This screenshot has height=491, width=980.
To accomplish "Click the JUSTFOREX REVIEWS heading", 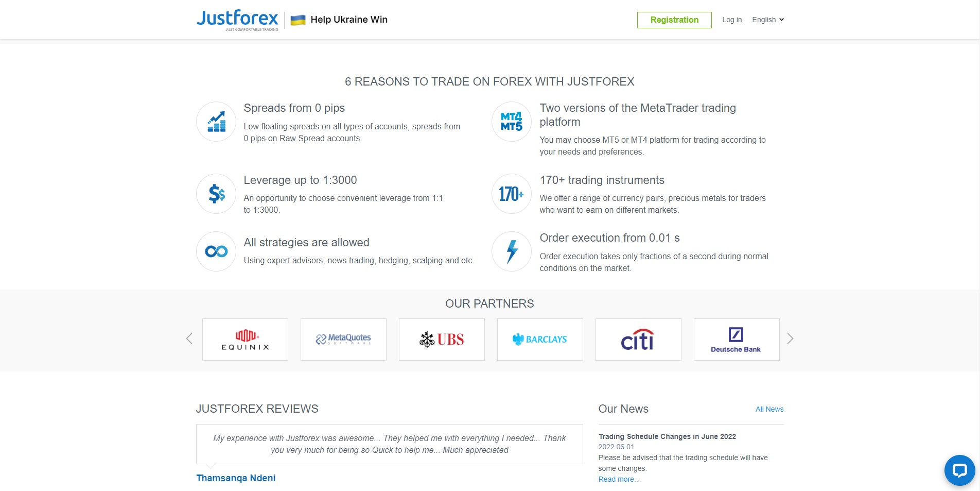I will point(257,409).
